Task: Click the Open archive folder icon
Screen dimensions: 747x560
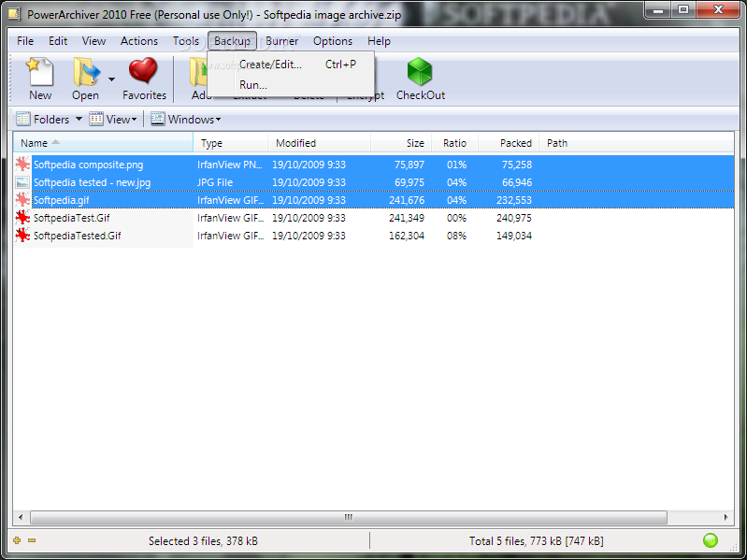Action: click(x=86, y=72)
